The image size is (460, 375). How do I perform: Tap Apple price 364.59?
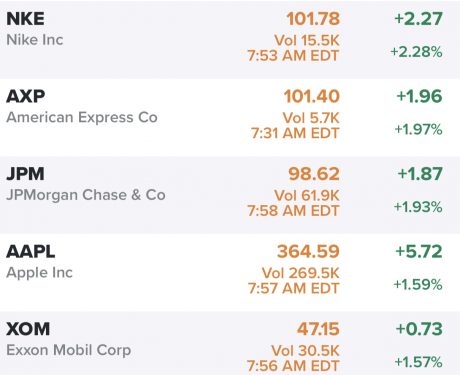coord(308,251)
